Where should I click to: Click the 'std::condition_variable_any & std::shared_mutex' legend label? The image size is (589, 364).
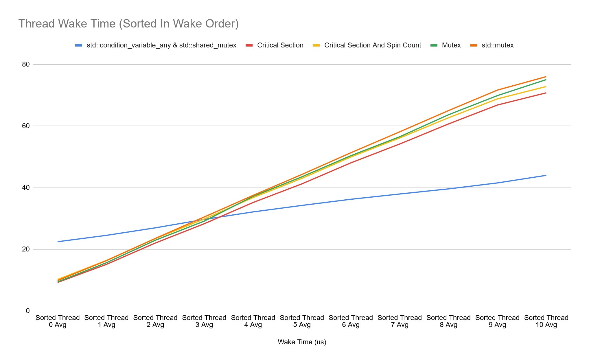(x=161, y=45)
